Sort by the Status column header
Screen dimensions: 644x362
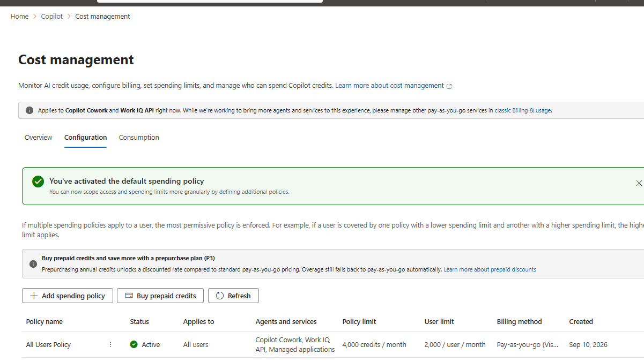(139, 322)
